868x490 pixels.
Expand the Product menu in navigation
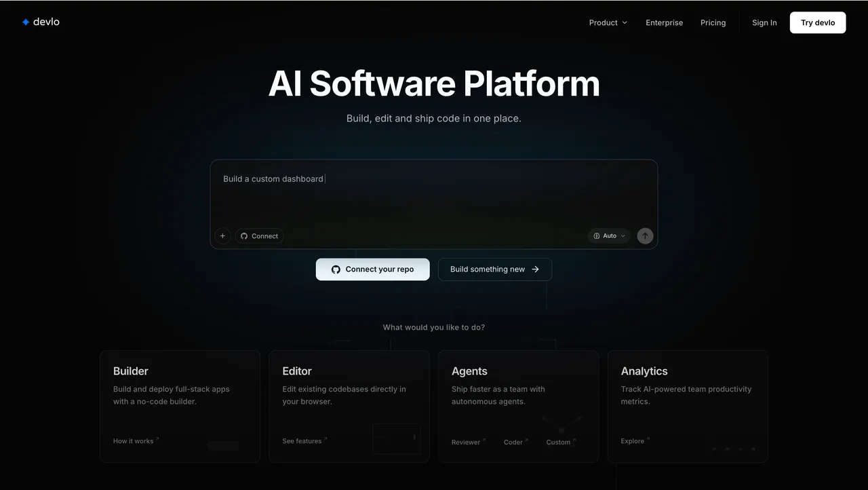click(x=608, y=22)
